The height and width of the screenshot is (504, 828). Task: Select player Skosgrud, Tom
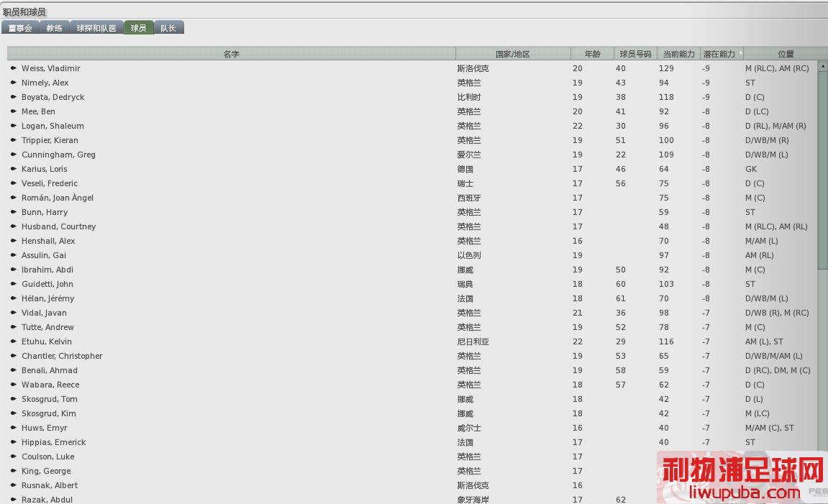coord(49,399)
